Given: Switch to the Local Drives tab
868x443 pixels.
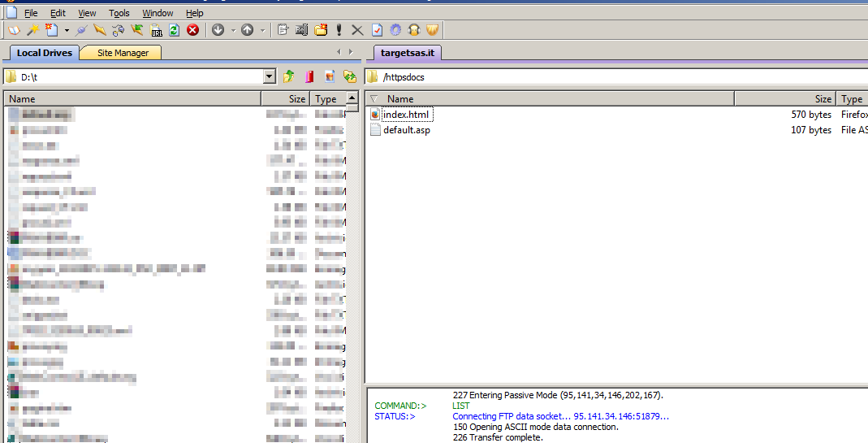Looking at the screenshot, I should pyautogui.click(x=45, y=53).
